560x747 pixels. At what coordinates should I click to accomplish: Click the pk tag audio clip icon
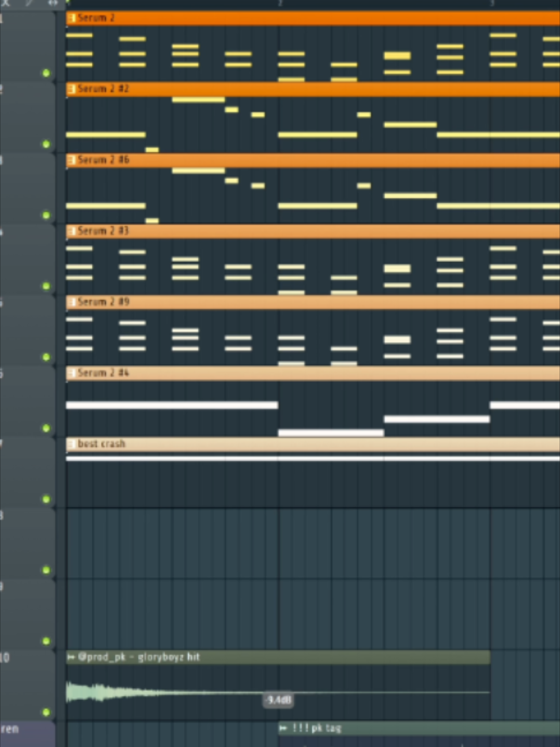pyautogui.click(x=283, y=729)
